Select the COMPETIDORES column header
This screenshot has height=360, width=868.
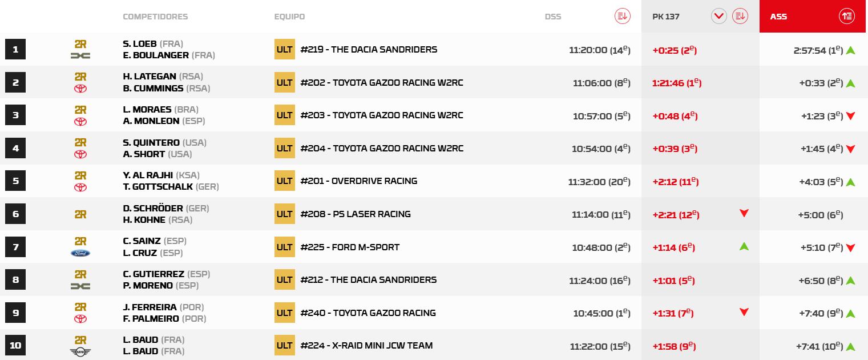click(x=155, y=17)
